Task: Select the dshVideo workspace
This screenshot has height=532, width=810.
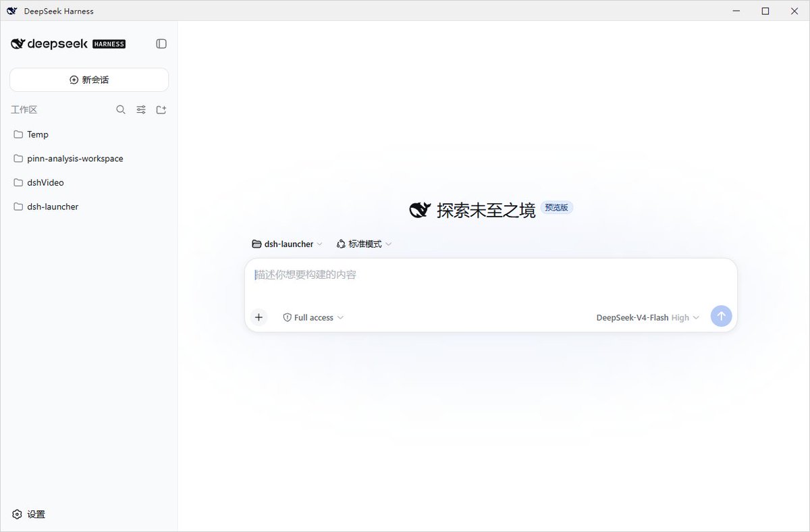Action: coord(89,182)
